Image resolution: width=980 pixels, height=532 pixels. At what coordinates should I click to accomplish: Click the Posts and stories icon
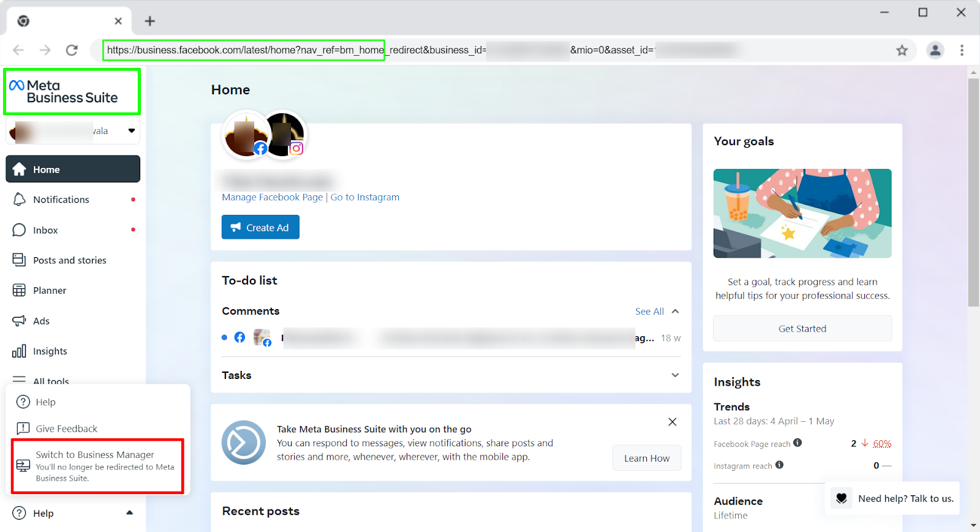pos(20,260)
